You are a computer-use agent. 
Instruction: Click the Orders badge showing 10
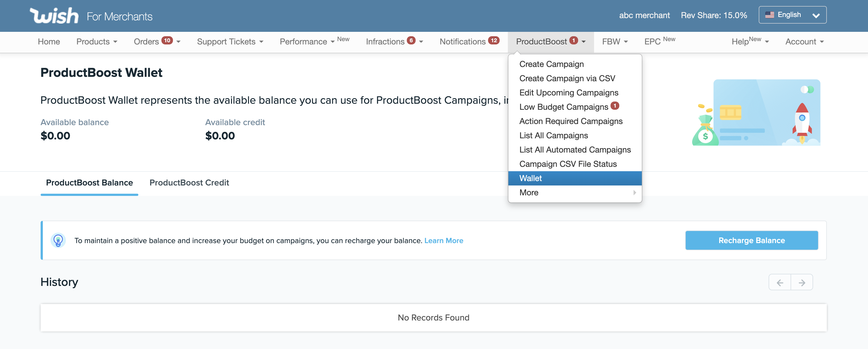(x=167, y=40)
